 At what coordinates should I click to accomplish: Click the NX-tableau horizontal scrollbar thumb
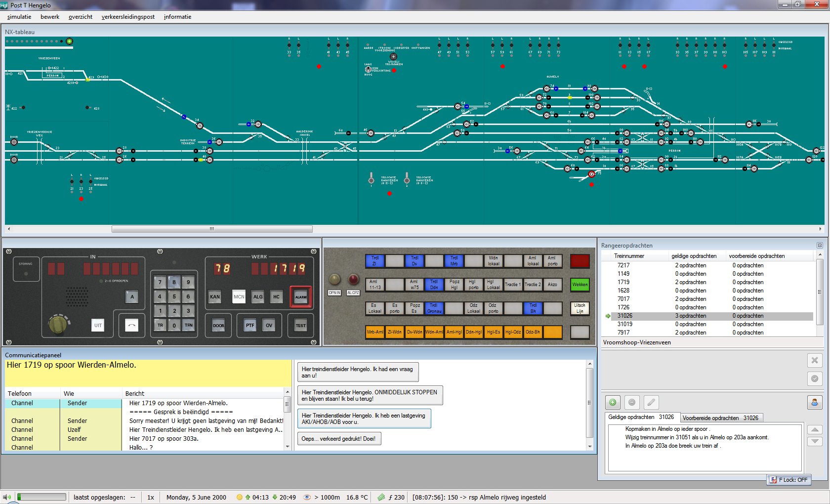pos(212,229)
